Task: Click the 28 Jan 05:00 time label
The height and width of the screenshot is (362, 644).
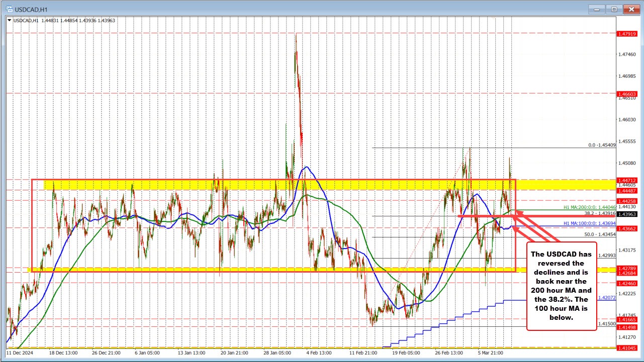Action: tap(277, 352)
